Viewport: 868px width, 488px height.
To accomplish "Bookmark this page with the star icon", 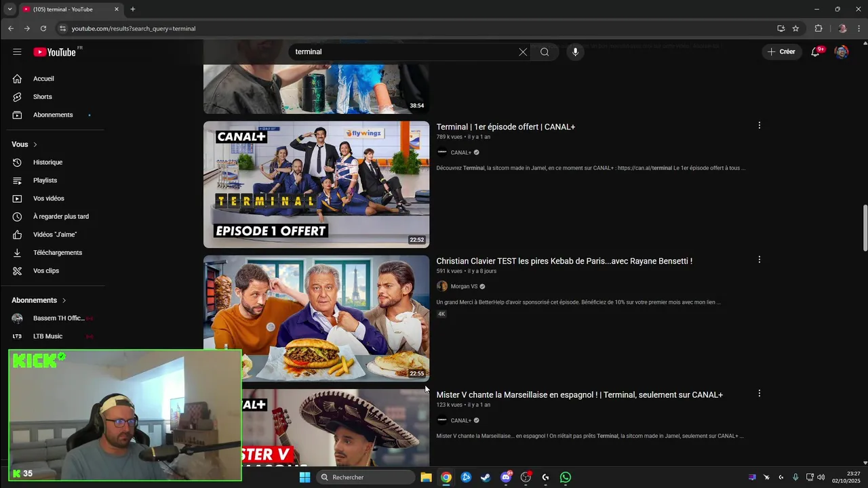I will (795, 28).
